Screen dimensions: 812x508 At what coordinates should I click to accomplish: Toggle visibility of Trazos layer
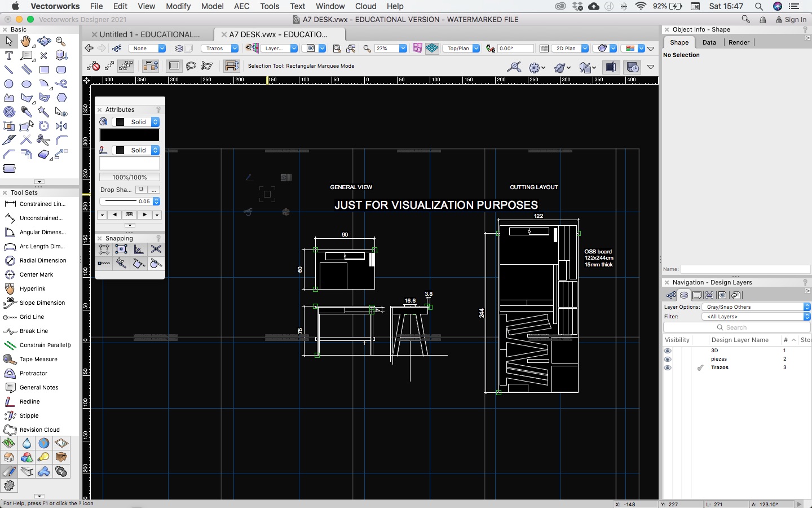[668, 367]
